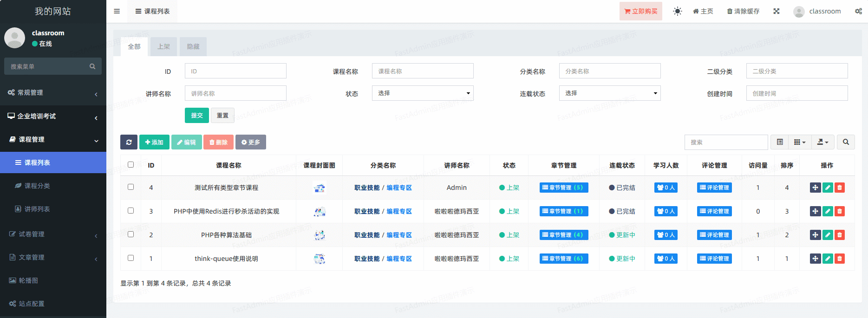Click green edit icon for course ID 3
Viewport: 868px width, 318px height.
[x=828, y=211]
